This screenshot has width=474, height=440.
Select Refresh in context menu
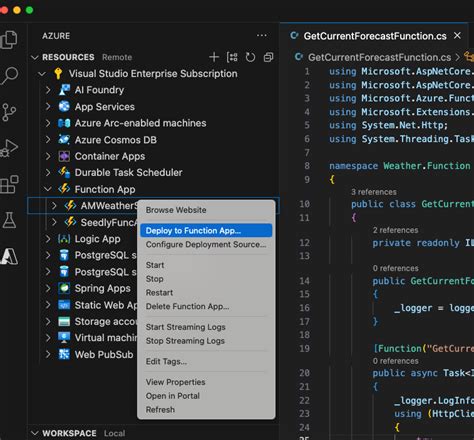point(206,409)
